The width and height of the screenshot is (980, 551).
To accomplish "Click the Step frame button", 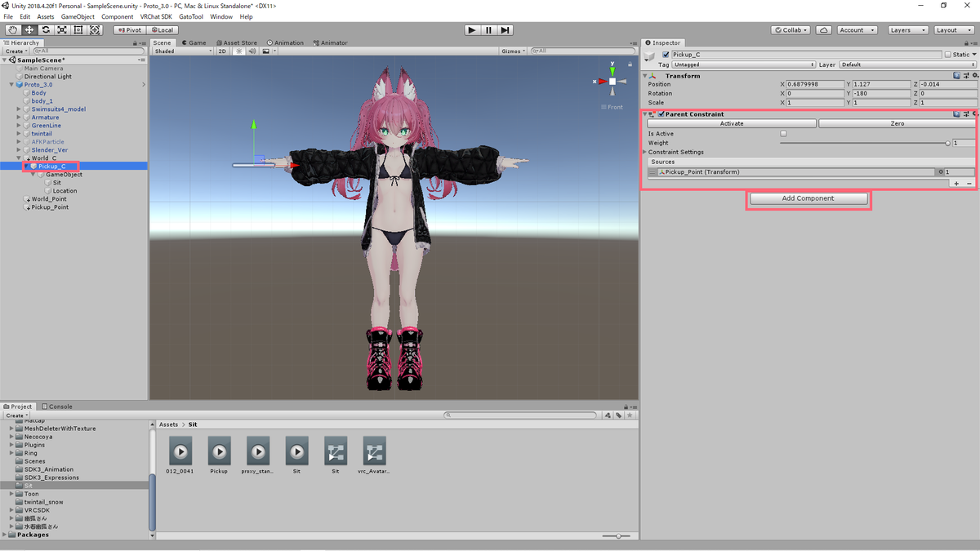I will pyautogui.click(x=506, y=30).
